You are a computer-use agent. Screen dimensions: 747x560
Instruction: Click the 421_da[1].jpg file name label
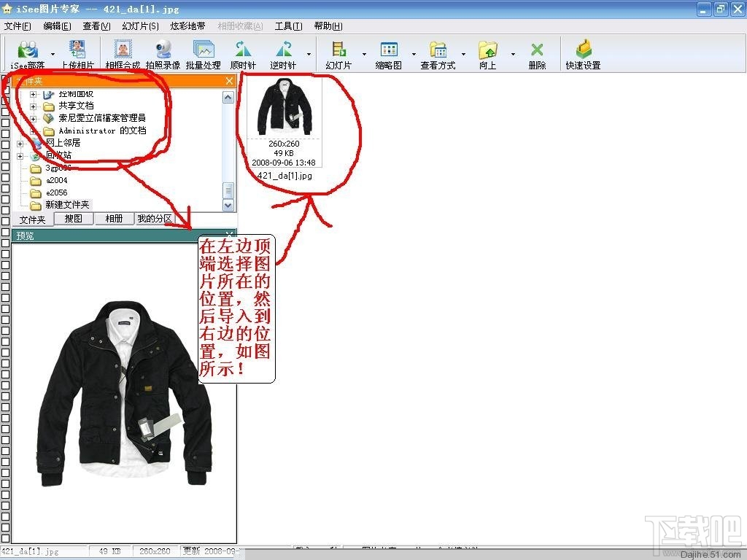[x=285, y=176]
